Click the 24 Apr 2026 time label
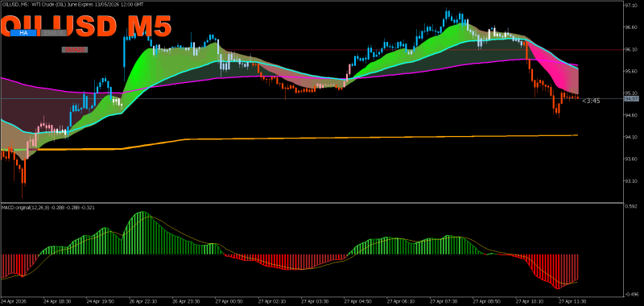The image size is (644, 306). [13, 300]
